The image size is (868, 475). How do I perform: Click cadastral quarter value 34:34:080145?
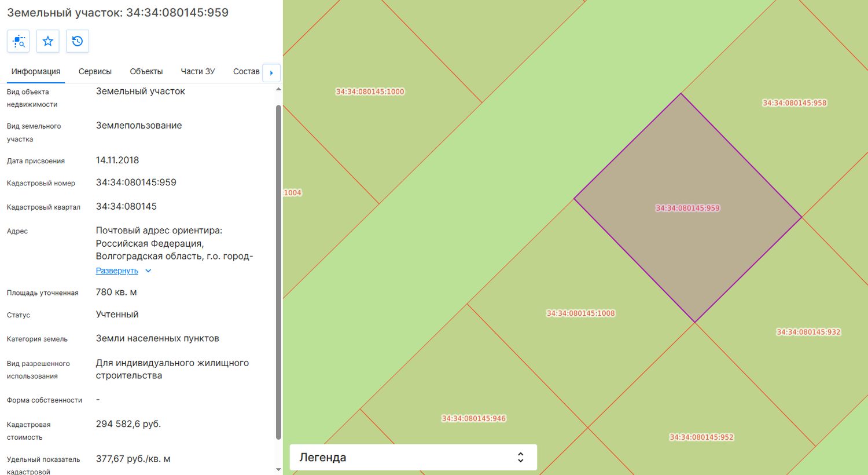[x=126, y=206]
